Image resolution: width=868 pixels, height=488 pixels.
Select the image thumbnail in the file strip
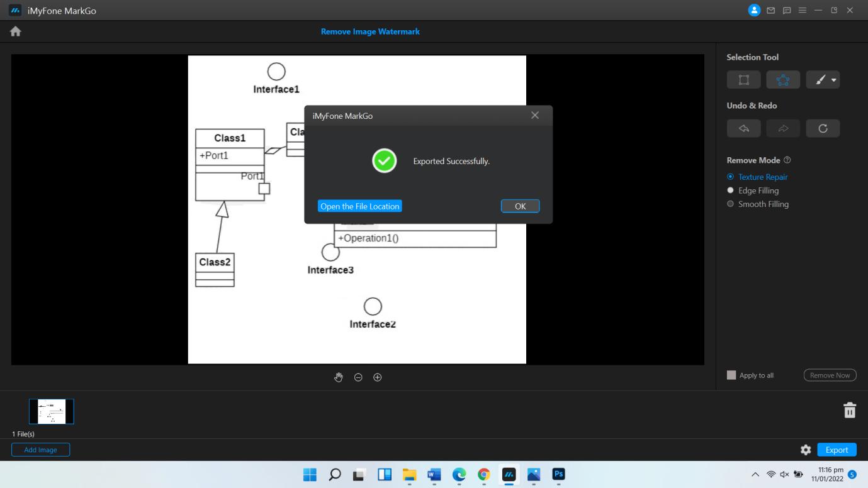coord(52,411)
